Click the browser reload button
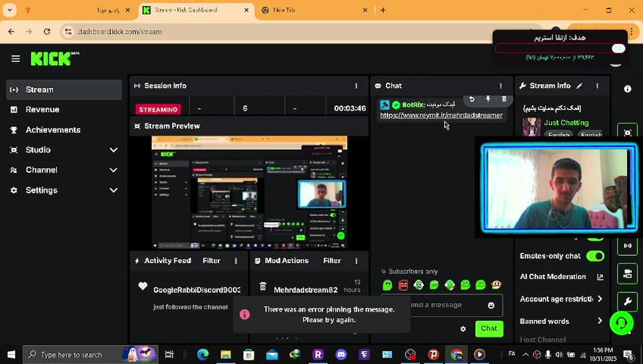Image resolution: width=643 pixels, height=364 pixels. (x=47, y=31)
